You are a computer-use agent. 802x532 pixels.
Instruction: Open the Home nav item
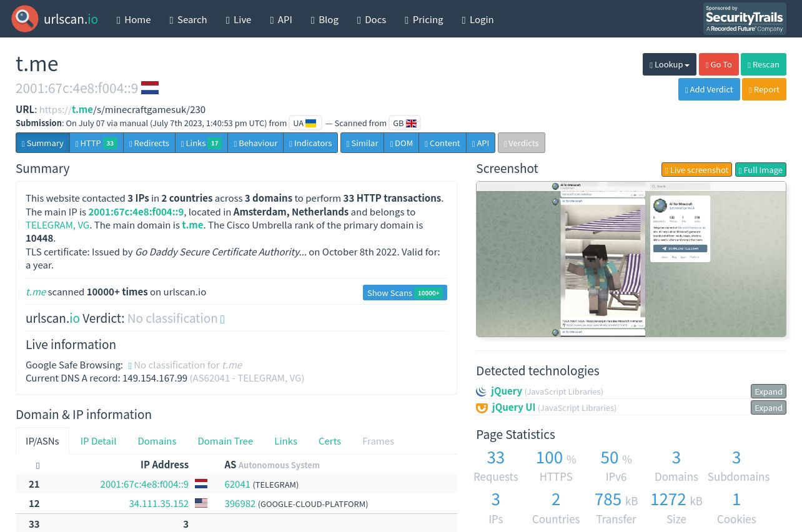click(134, 19)
